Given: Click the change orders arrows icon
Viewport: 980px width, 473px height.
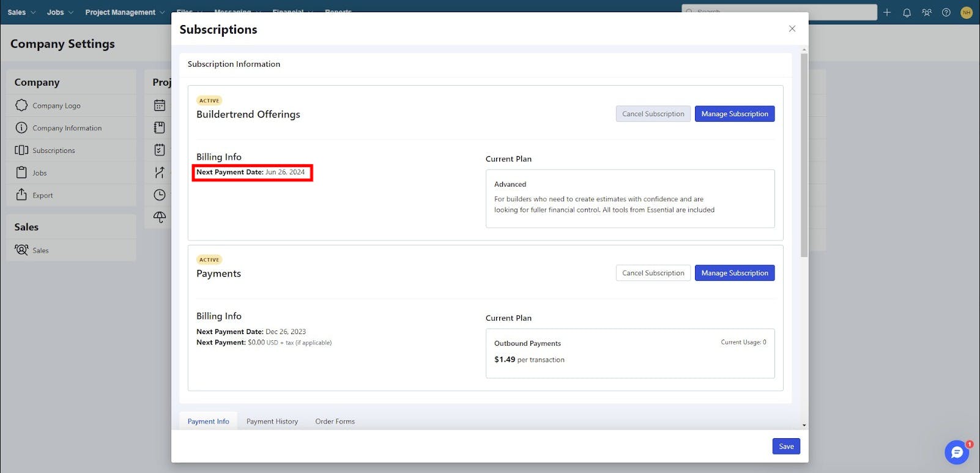Looking at the screenshot, I should point(160,173).
